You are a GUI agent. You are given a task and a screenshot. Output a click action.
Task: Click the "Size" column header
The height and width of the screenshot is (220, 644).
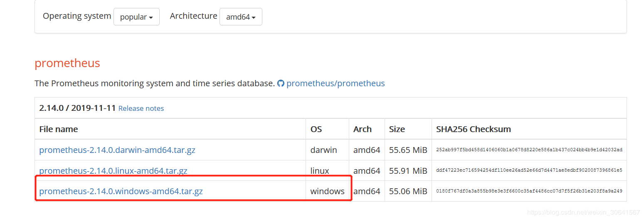[x=397, y=129]
